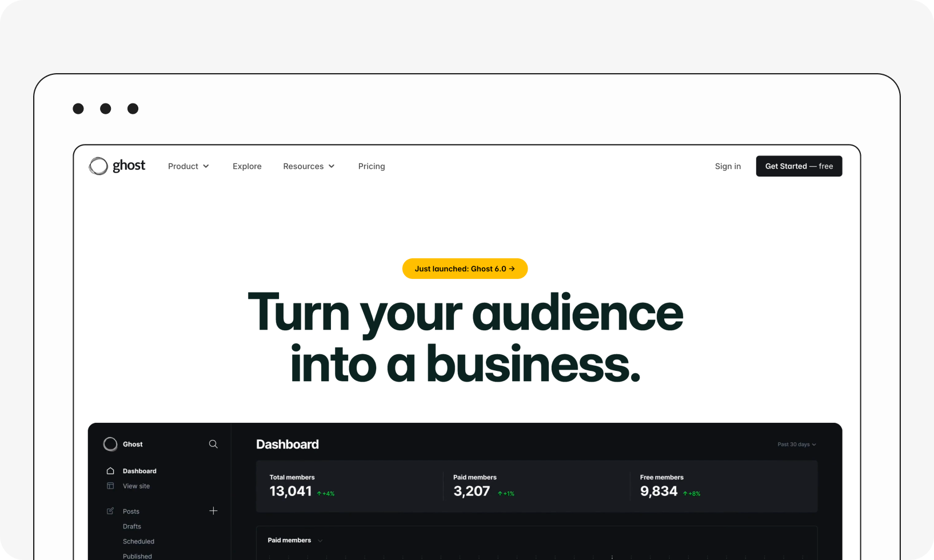This screenshot has height=560, width=934.
Task: Click the ghost logo in the navbar
Action: tap(117, 166)
